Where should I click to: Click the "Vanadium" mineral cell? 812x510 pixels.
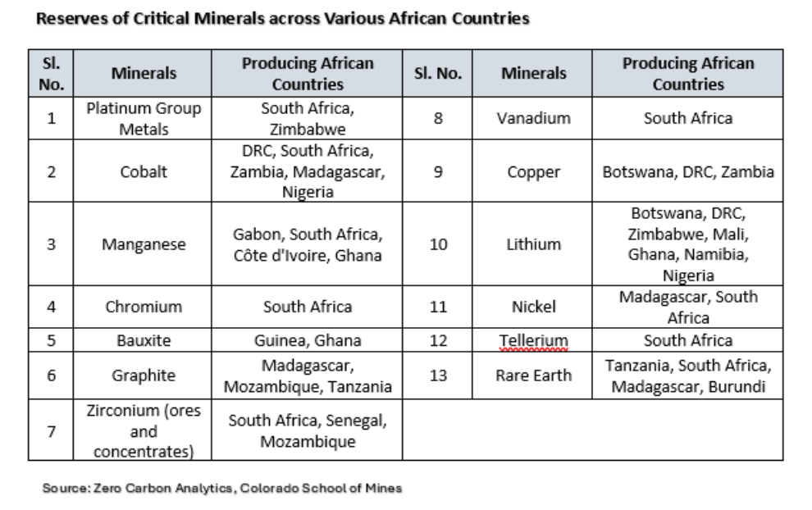click(534, 118)
